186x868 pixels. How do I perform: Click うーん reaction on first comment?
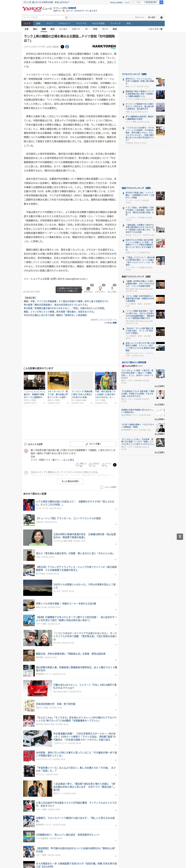[107, 465]
